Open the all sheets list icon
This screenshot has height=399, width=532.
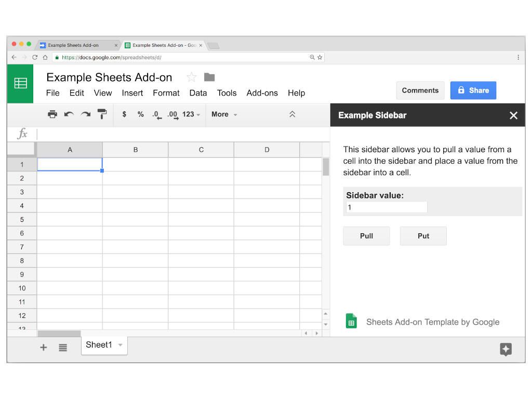[63, 347]
